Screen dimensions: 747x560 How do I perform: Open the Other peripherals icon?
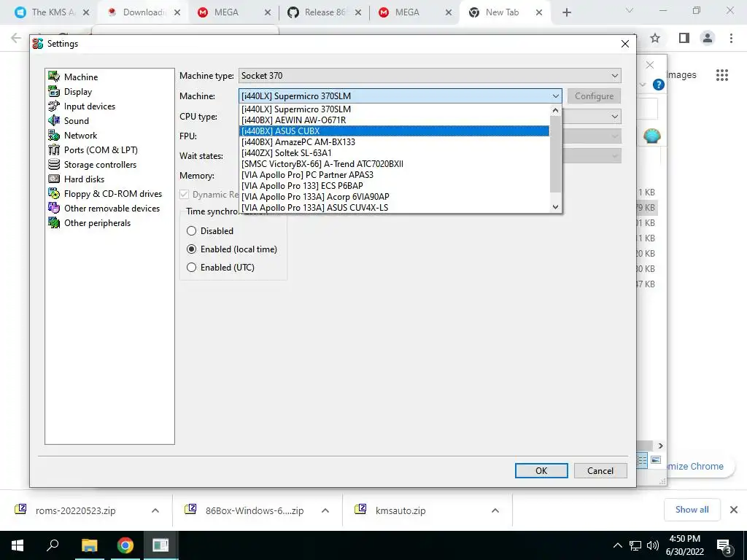(54, 223)
